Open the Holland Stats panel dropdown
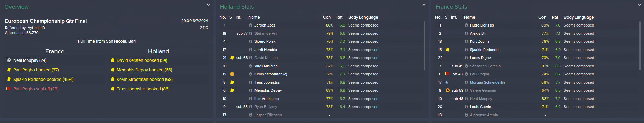This screenshot has height=123, width=644. coord(424,5)
